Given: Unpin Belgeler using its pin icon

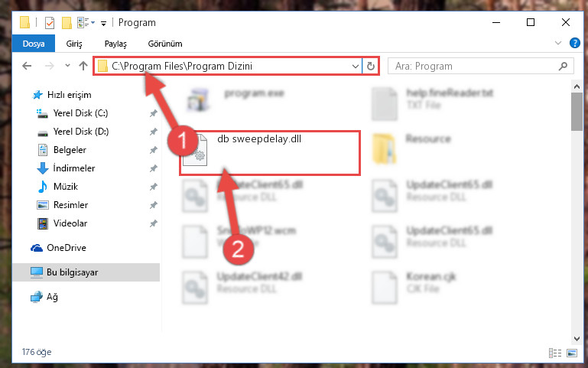Looking at the screenshot, I should coord(153,150).
